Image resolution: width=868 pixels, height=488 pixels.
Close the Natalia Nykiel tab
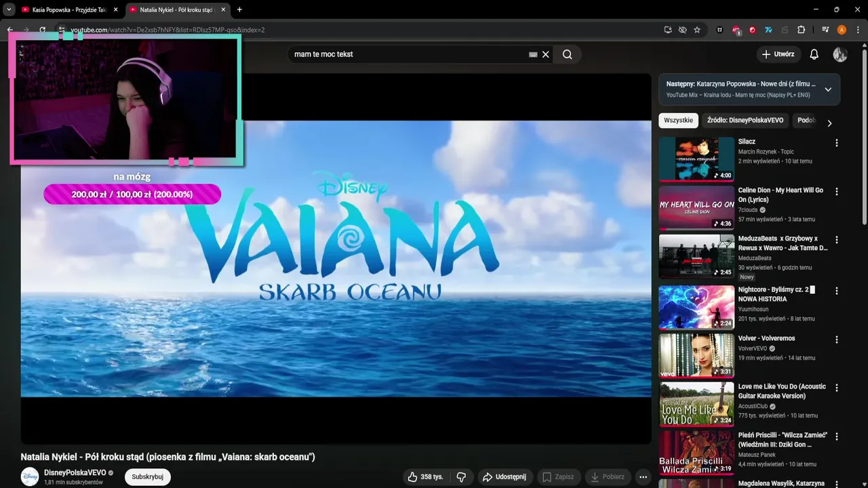[x=223, y=9]
